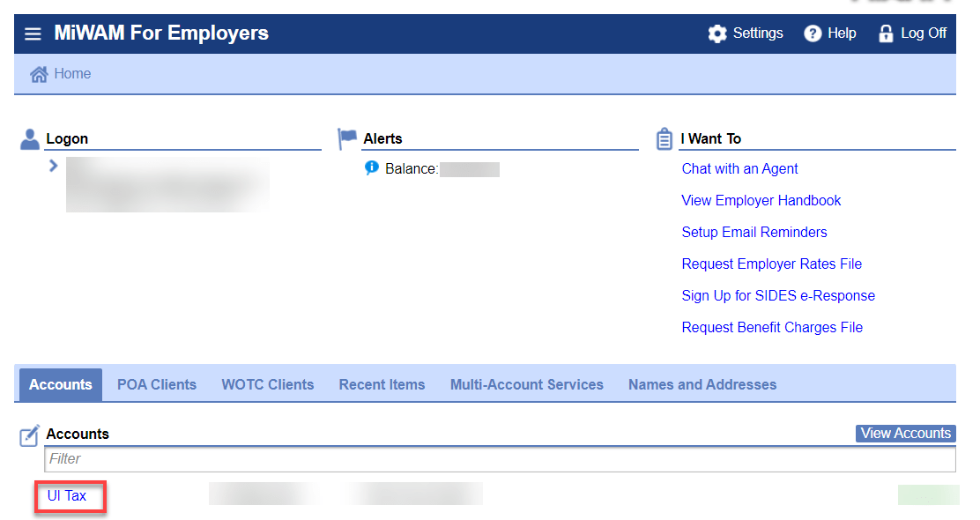
Task: Switch to the Recent Items tab
Action: coord(382,385)
